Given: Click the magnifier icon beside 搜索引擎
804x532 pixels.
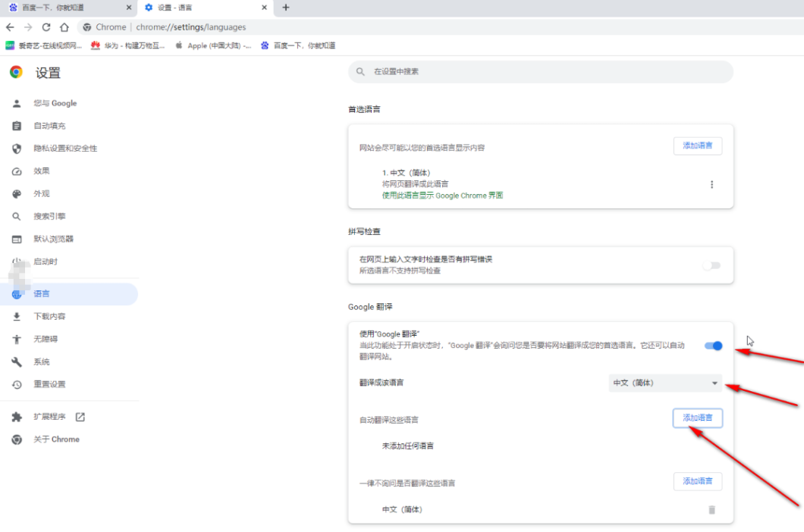Looking at the screenshot, I should [x=17, y=216].
